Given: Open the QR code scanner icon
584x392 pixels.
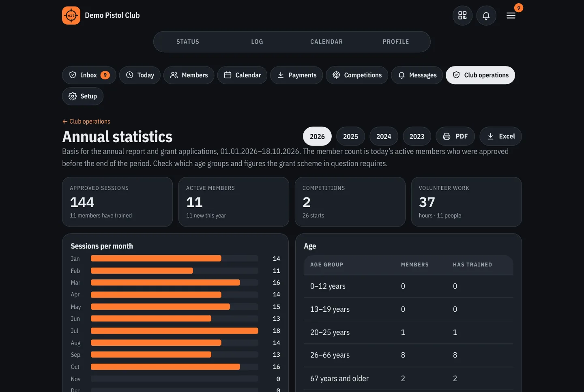Looking at the screenshot, I should (x=462, y=15).
